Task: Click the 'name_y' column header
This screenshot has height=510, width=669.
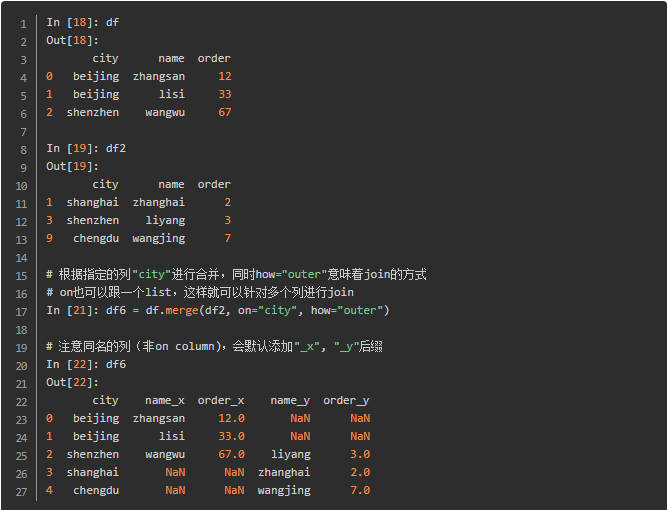Action: tap(291, 401)
